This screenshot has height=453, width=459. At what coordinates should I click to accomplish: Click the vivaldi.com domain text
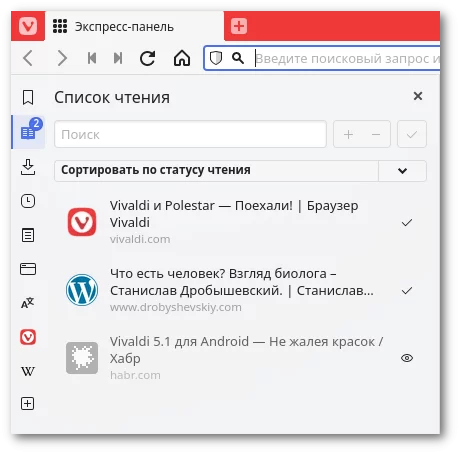pyautogui.click(x=140, y=239)
